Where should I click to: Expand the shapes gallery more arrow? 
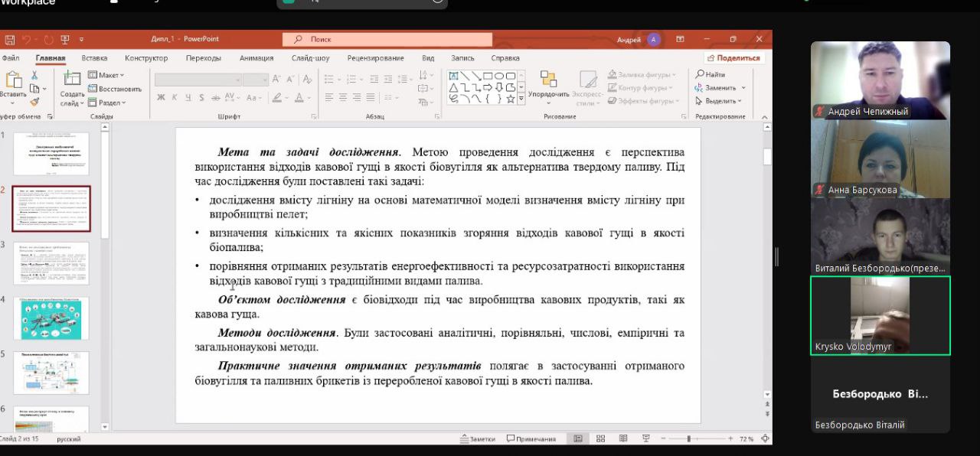tap(521, 99)
